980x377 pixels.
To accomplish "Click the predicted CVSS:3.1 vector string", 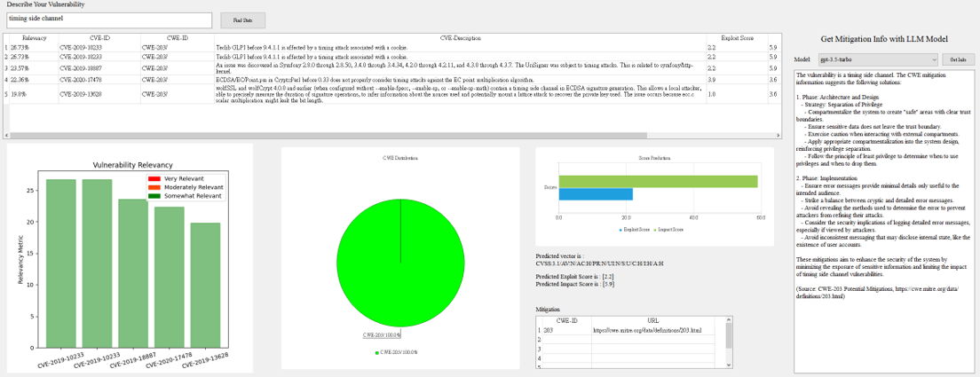I will 600,263.
